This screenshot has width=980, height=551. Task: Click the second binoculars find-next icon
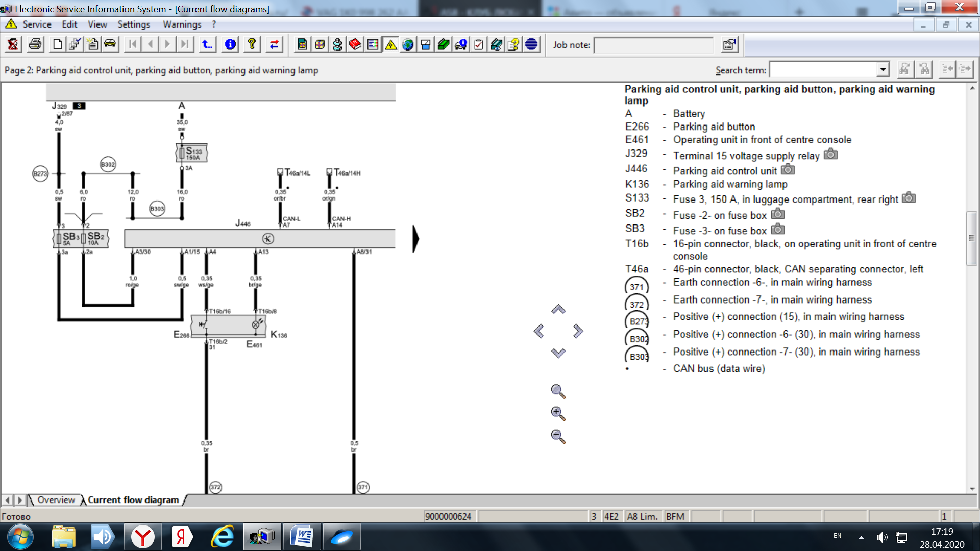(924, 69)
